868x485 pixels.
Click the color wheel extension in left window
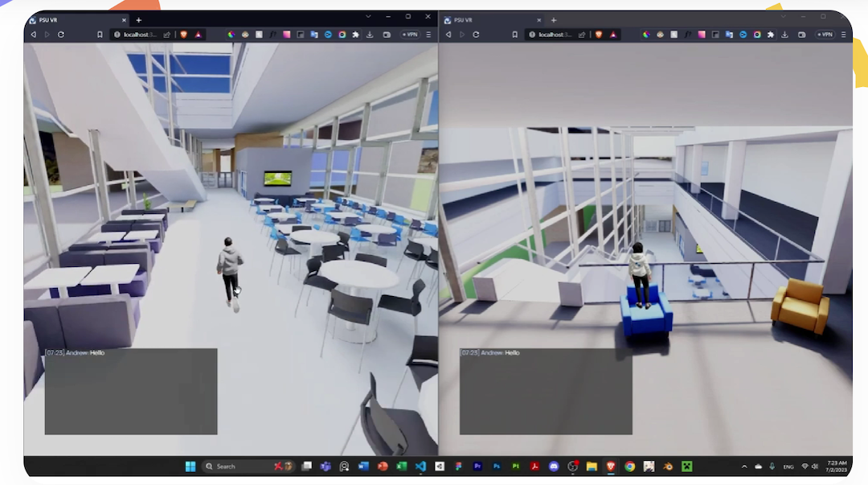click(231, 35)
